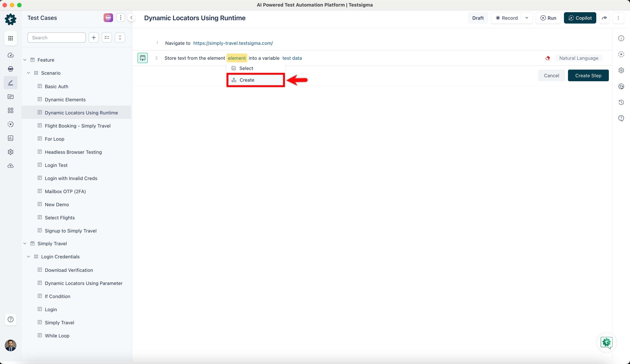Open the help question mark at sidebar bottom
This screenshot has height=364, width=630.
tap(11, 319)
